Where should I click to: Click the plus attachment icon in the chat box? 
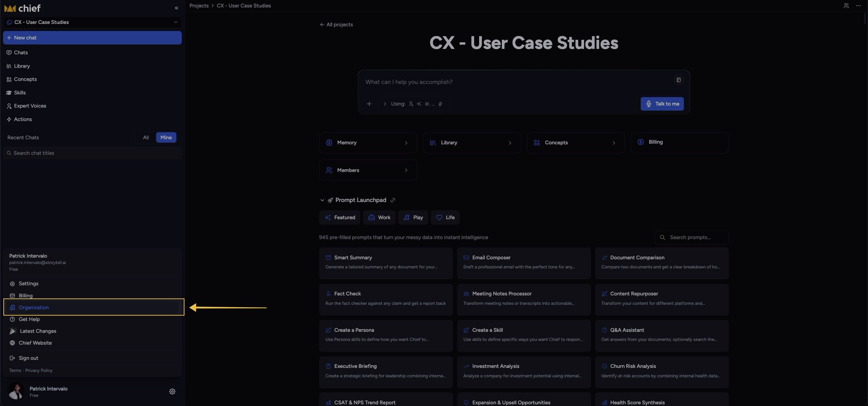369,104
